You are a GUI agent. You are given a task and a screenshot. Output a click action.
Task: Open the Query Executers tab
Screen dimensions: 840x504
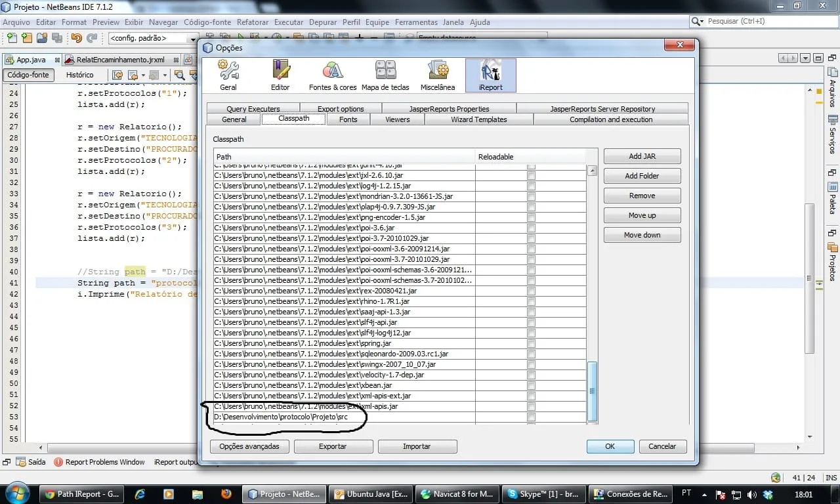tap(253, 108)
